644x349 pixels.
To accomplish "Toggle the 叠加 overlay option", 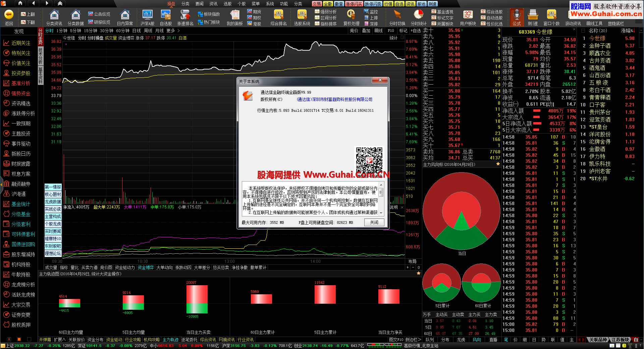I will 366,31.
